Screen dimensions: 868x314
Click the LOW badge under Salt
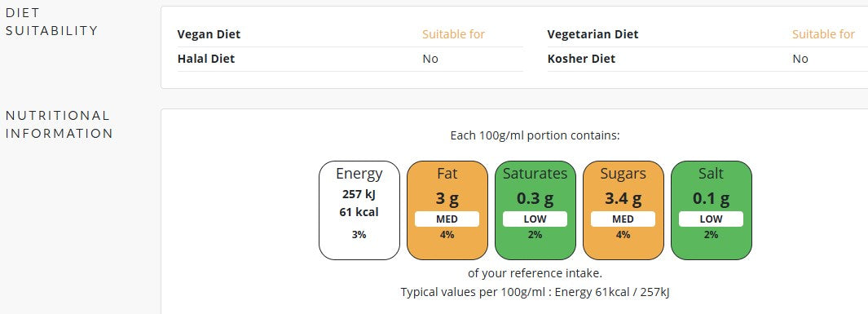[712, 219]
